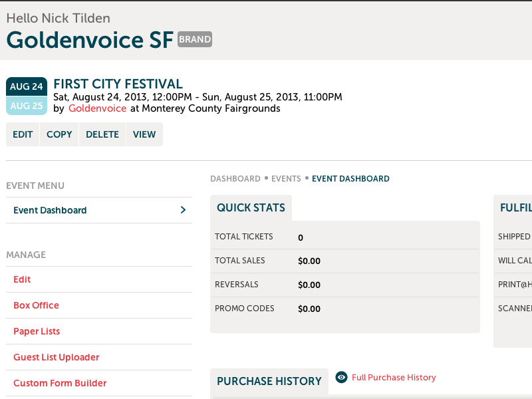Open Custom Form Builder menu item
Viewport: 532px width, 399px height.
(99, 383)
